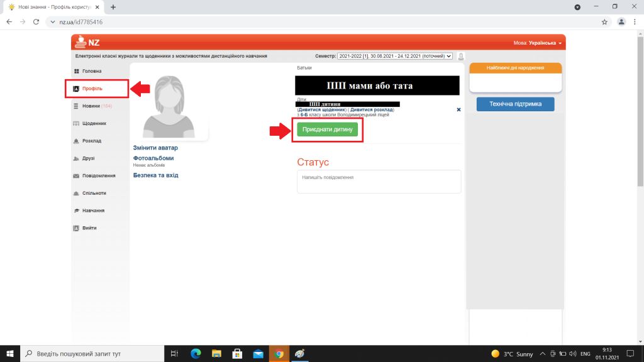Remove child with the blue X icon
The height and width of the screenshot is (362, 644).
coord(458,109)
